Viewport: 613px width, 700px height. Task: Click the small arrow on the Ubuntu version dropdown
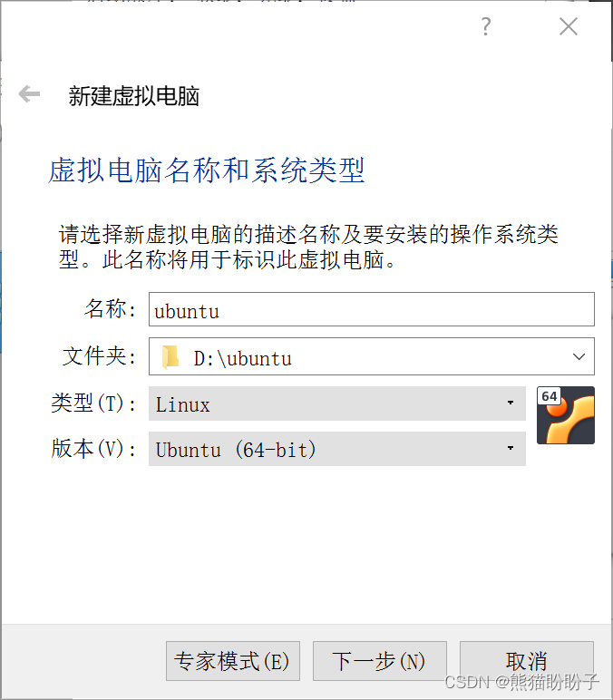point(511,448)
